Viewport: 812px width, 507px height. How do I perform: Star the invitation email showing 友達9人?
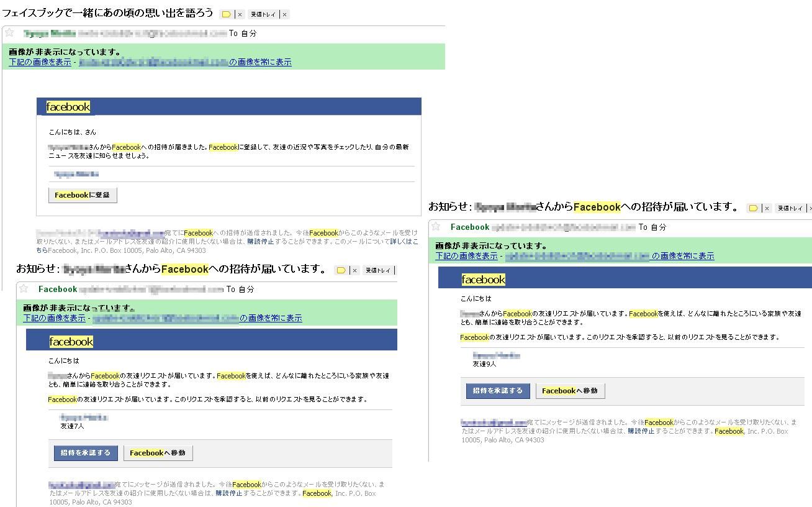pos(436,226)
